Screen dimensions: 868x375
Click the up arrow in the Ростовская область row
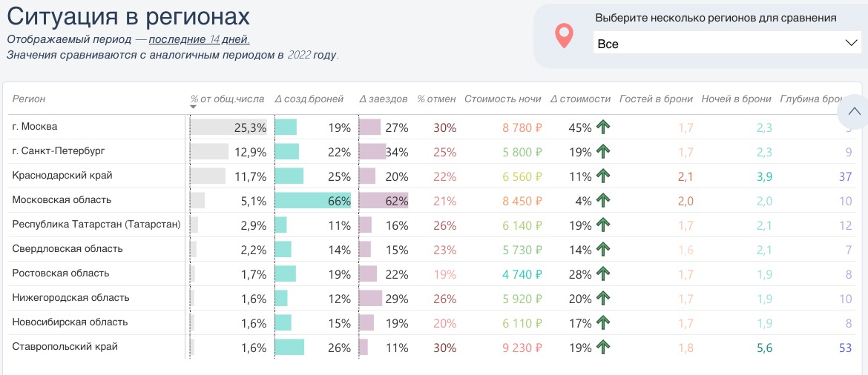click(603, 274)
